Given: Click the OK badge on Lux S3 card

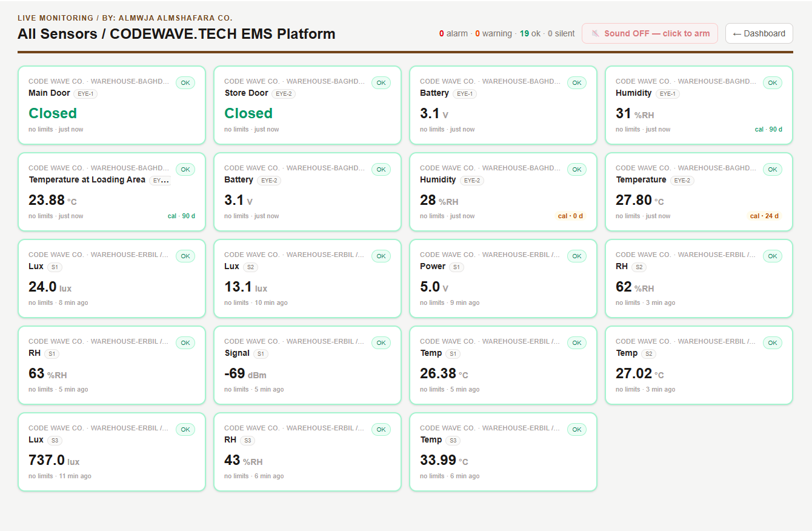Looking at the screenshot, I should pos(185,430).
